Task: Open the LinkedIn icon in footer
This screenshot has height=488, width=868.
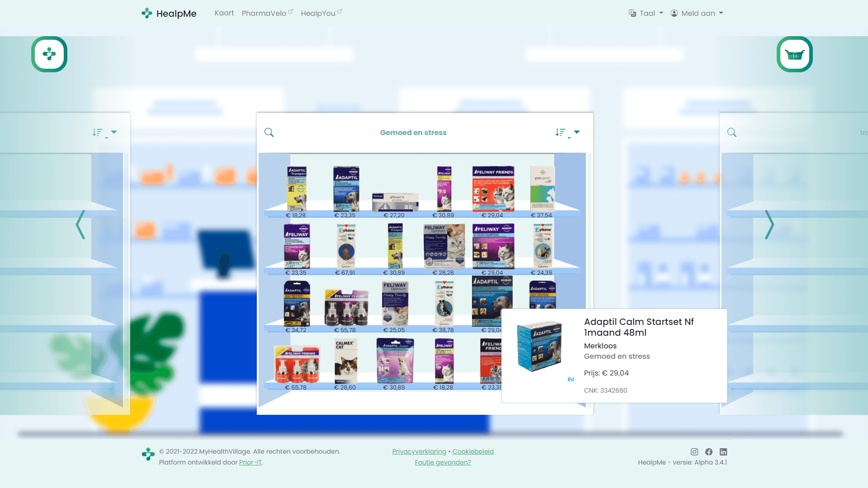Action: [x=723, y=452]
